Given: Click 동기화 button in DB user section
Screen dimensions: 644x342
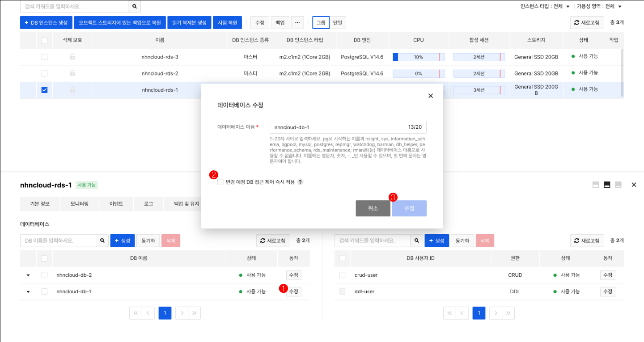Looking at the screenshot, I should point(462,241).
